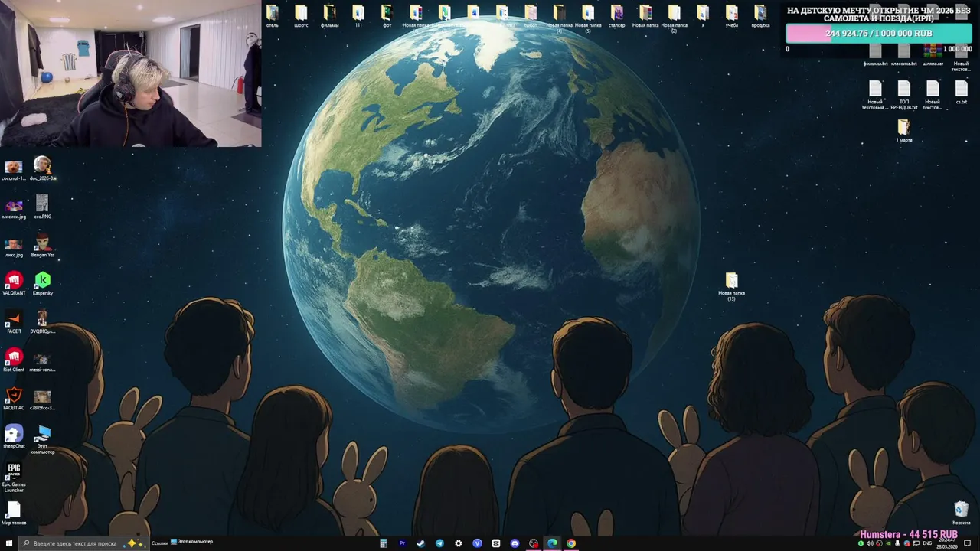Select the отель folder
980x551 pixels.
[x=273, y=16]
